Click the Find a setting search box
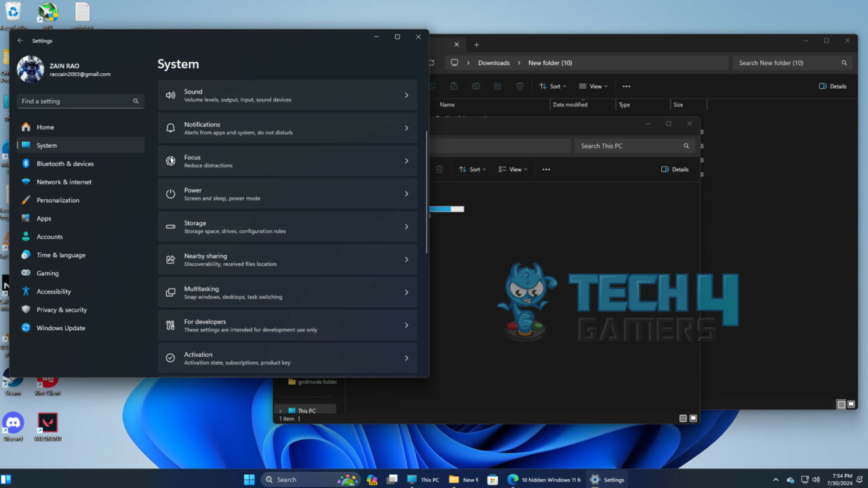The image size is (868, 488). [x=80, y=100]
